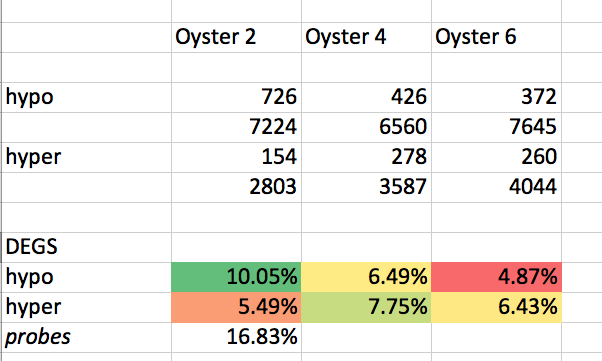Select the green 10.05% cell
Screen dimensions: 602x361
(236, 277)
